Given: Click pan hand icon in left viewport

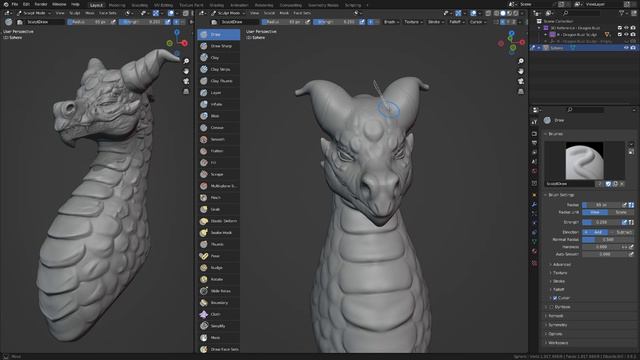Looking at the screenshot, I should [x=186, y=71].
